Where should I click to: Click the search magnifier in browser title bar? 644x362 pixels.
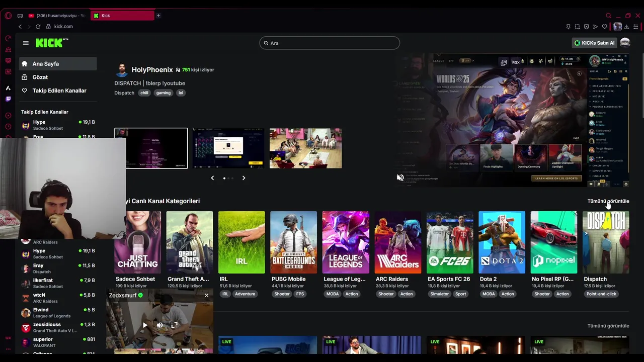608,16
